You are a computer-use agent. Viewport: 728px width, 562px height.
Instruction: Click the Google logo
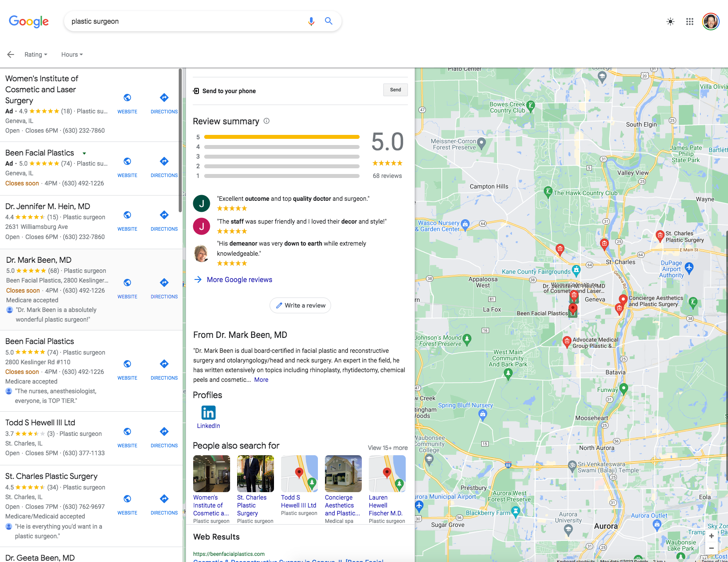[29, 21]
